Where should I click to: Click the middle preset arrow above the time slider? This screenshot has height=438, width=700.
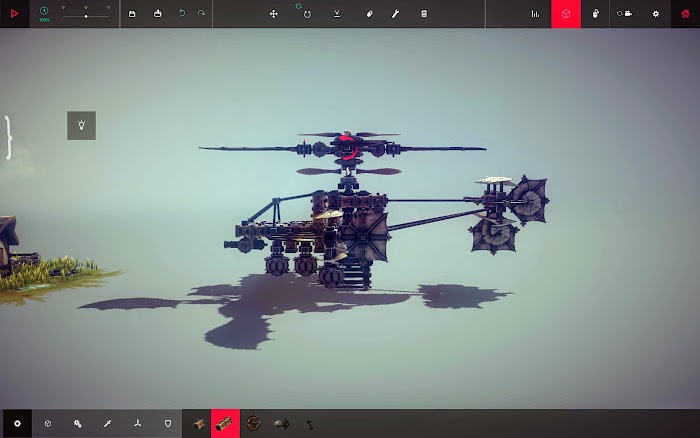86,8
